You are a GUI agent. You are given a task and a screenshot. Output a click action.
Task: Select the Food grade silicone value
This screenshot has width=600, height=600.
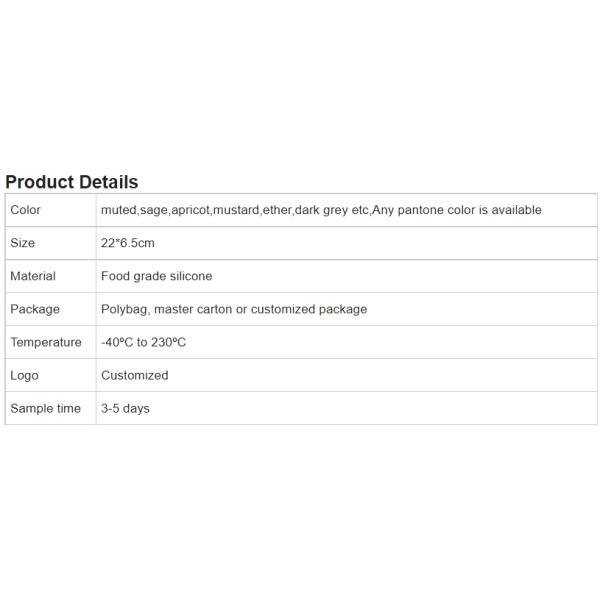(x=157, y=276)
